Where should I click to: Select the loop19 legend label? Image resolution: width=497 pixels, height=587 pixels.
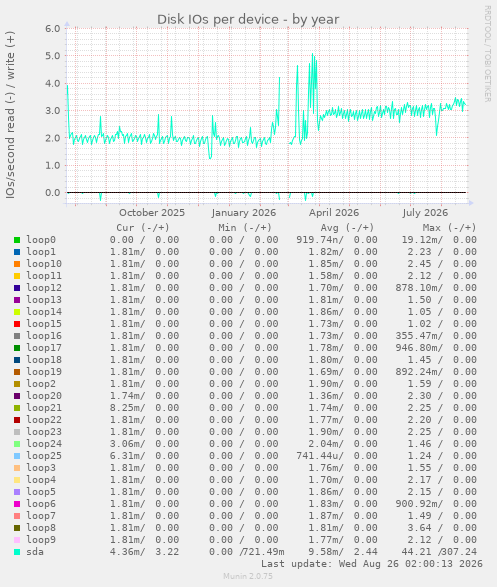point(44,372)
